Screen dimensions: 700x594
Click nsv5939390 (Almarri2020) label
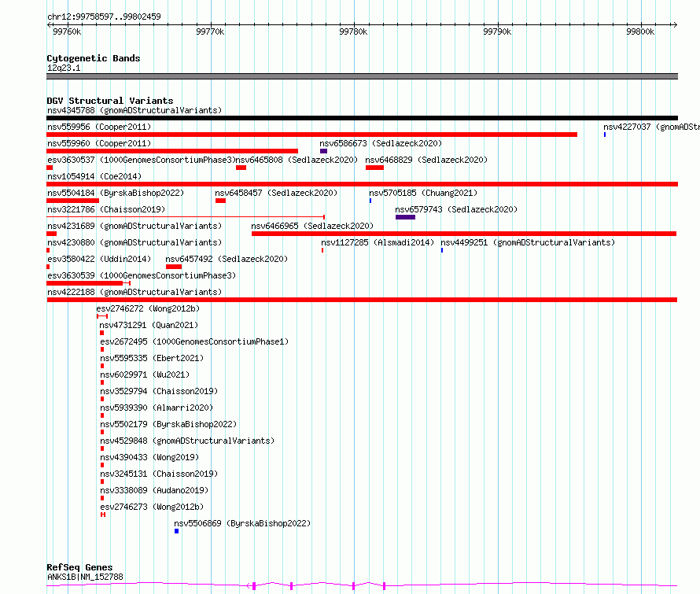tap(157, 408)
